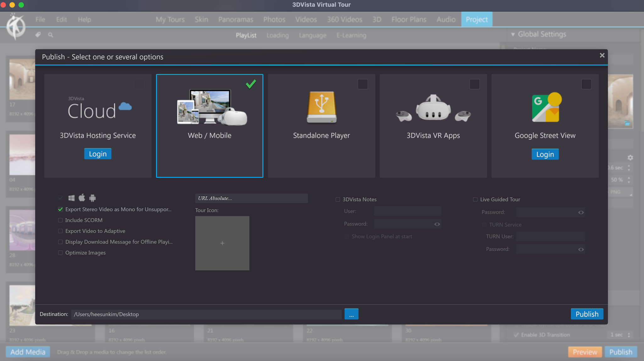
Task: Collapse the Global Settings section
Action: [513, 34]
